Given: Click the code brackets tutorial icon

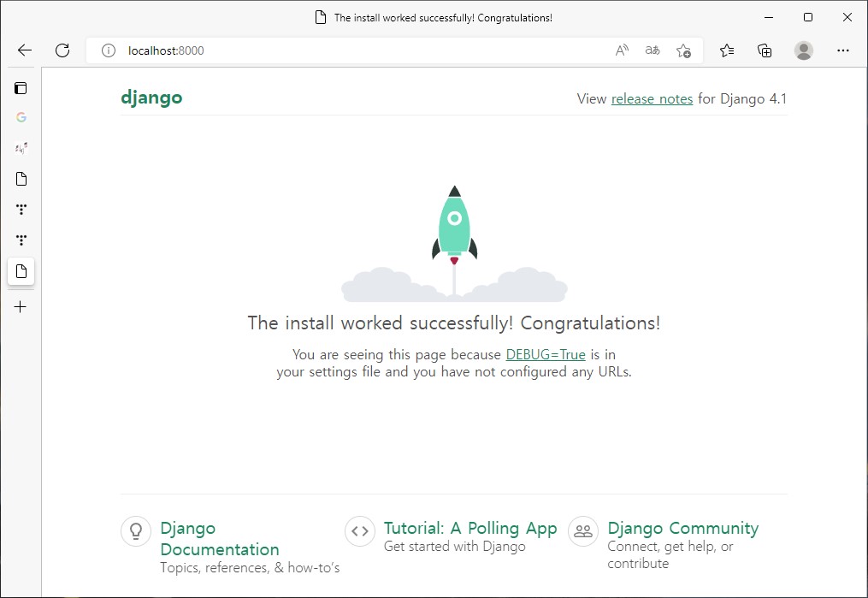Looking at the screenshot, I should (x=360, y=531).
